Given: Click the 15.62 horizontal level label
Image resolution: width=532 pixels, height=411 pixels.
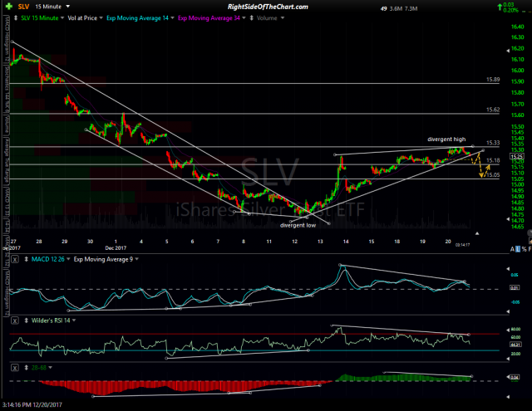Looking at the screenshot, I should click(x=493, y=110).
